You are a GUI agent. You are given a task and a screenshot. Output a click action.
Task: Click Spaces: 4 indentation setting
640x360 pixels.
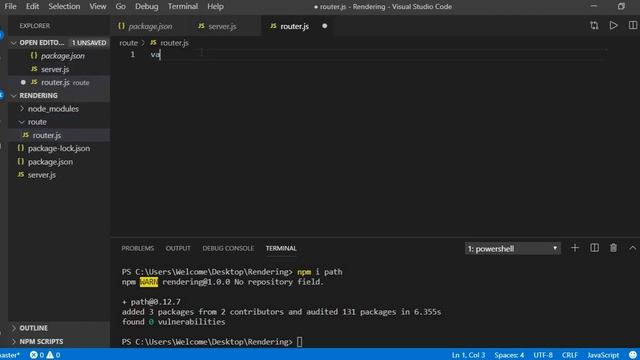click(x=509, y=355)
